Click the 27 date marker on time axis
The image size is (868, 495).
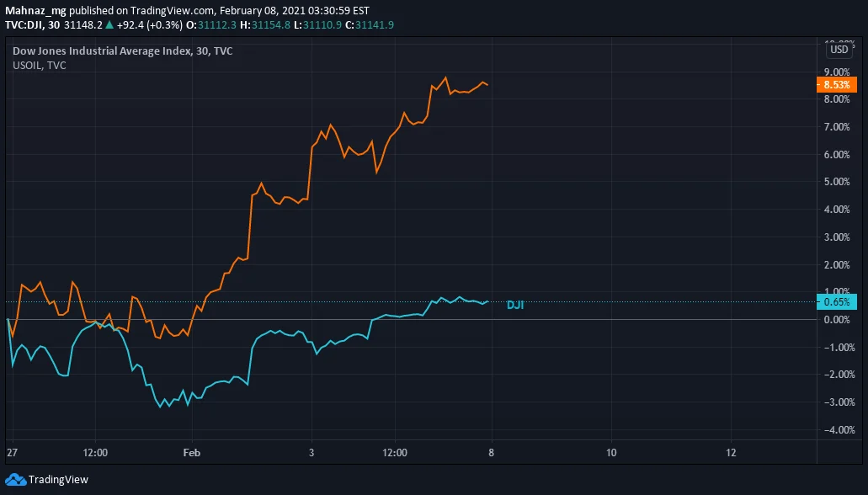pos(12,452)
